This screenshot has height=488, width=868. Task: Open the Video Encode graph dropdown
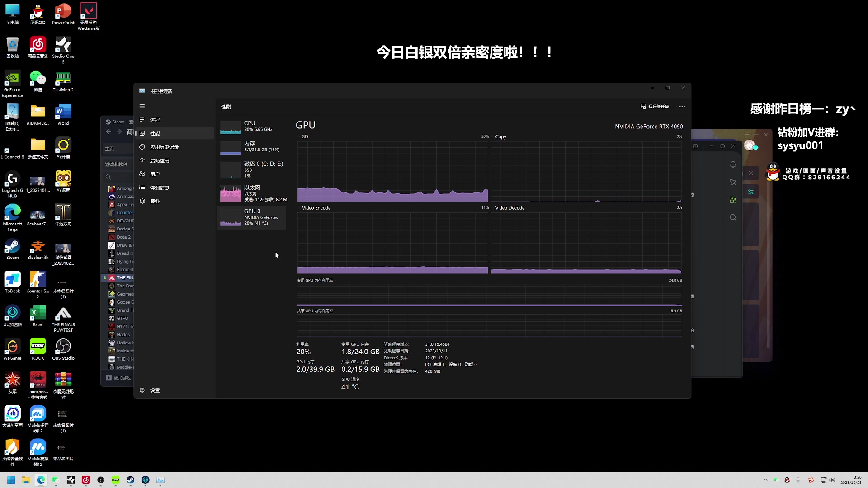(x=316, y=208)
